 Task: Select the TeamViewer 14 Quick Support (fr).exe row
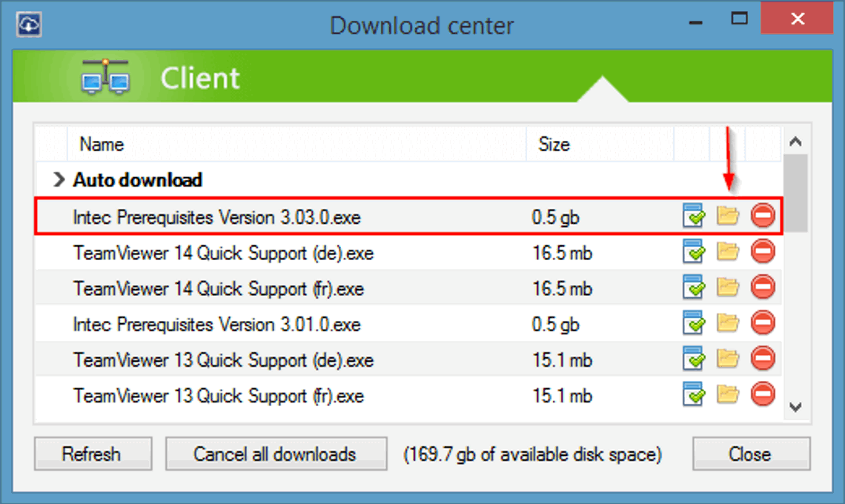408,288
